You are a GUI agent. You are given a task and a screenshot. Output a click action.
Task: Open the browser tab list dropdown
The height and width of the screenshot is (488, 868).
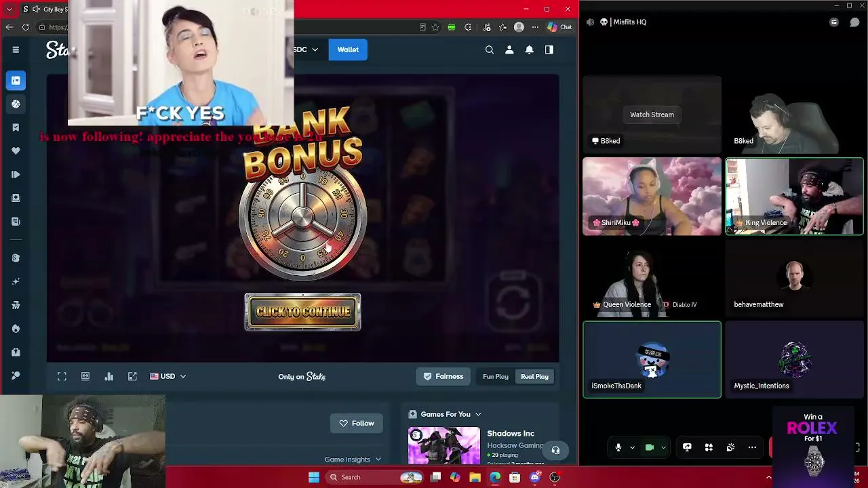tap(9, 9)
